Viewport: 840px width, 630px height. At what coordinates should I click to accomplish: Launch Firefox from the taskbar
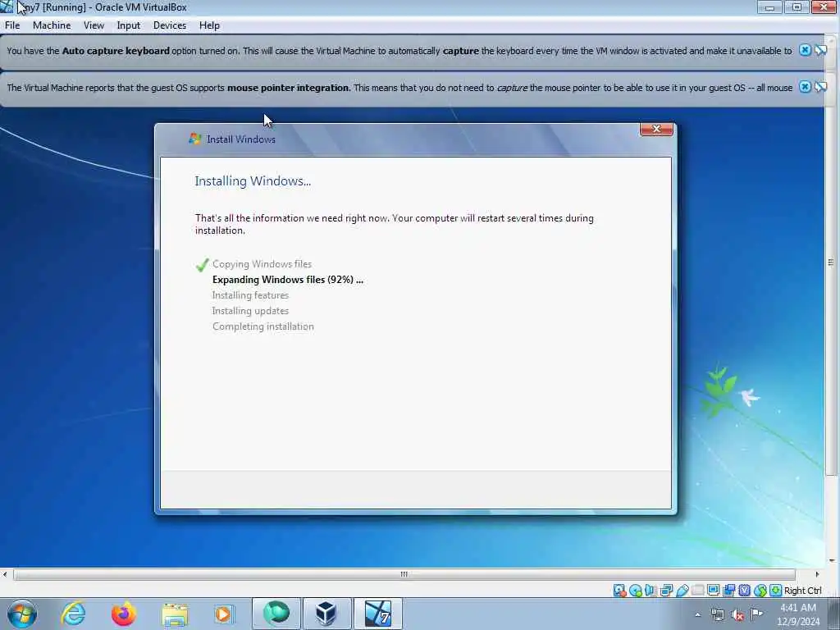click(x=124, y=614)
